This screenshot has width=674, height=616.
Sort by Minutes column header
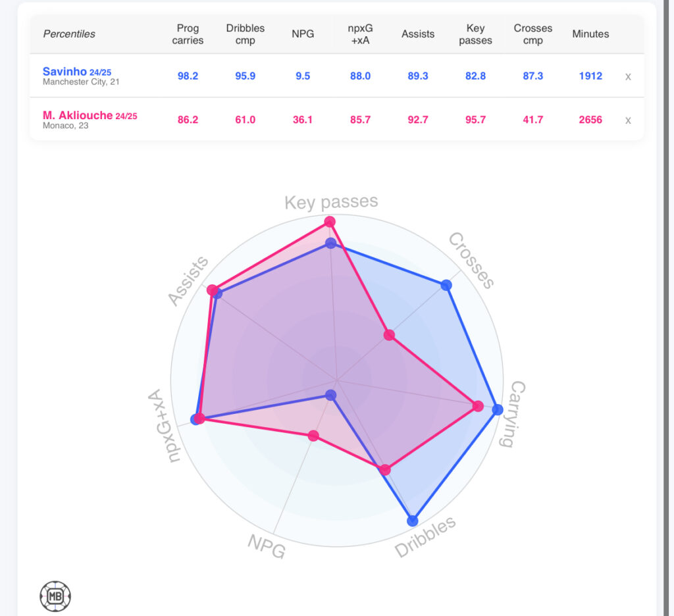click(590, 34)
